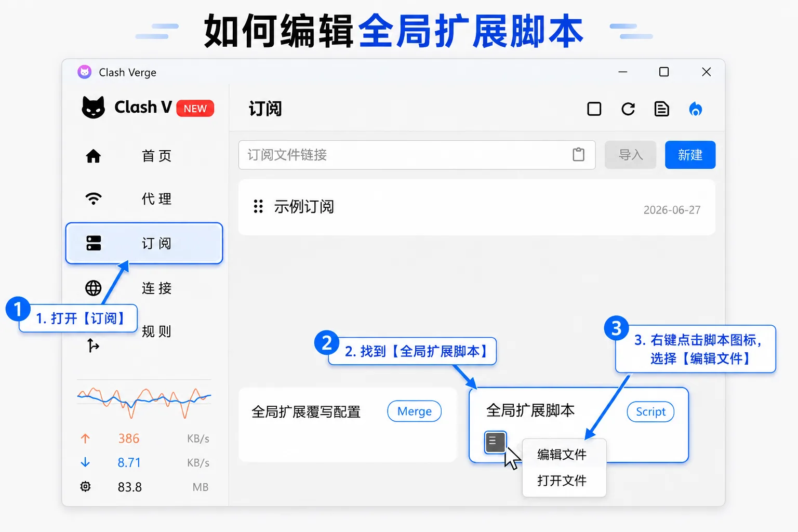The image size is (798, 532).
Task: Click the server icon beside 订阅
Action: point(94,243)
